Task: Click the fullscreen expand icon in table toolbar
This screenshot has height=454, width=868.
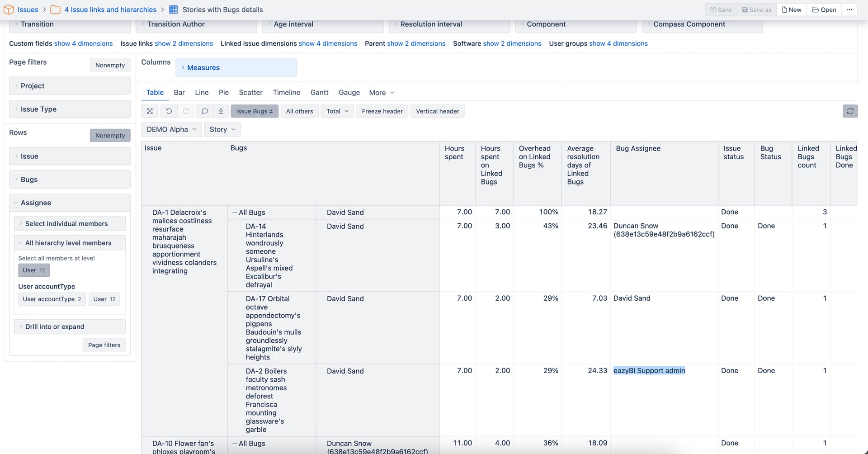Action: tap(150, 111)
